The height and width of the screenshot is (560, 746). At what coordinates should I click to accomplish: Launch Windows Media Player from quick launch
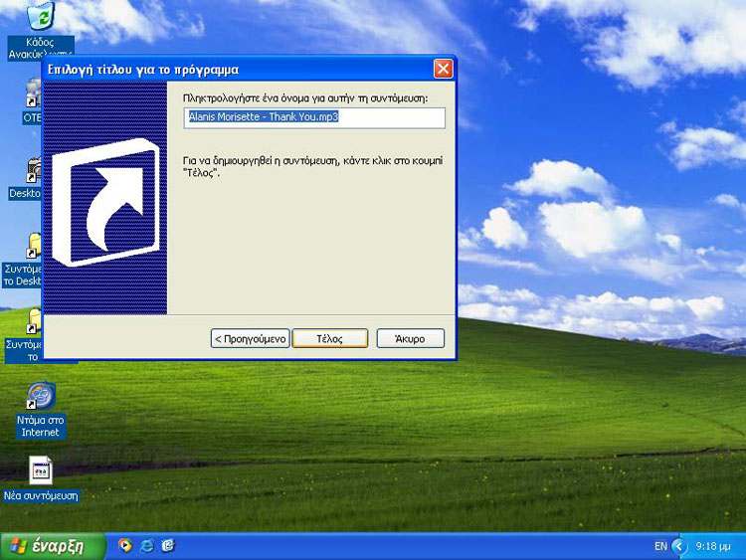(125, 545)
